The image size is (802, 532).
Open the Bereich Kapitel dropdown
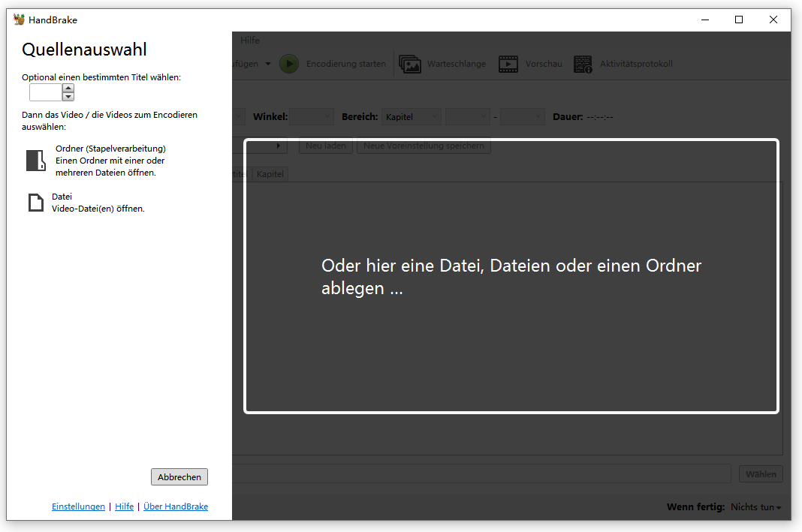[x=412, y=117]
